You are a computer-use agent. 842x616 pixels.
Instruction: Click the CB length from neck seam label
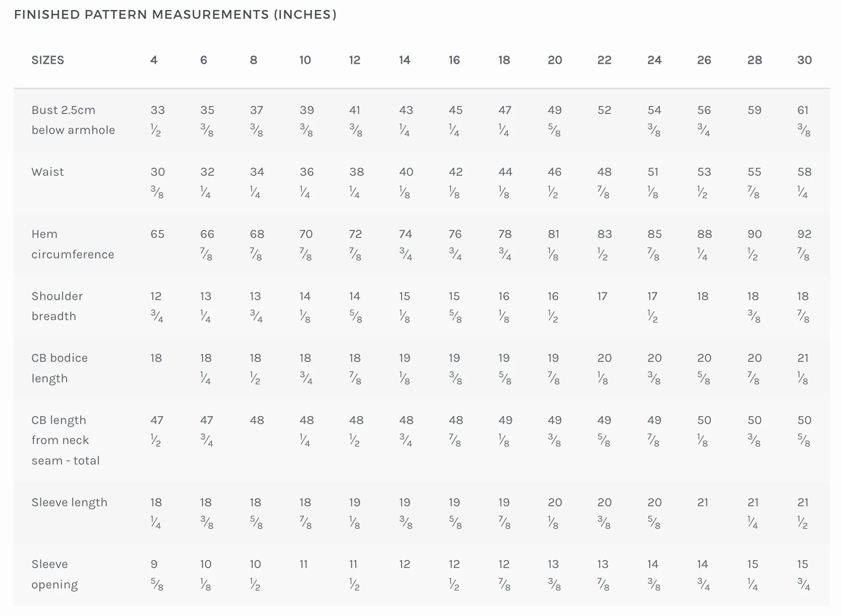[x=66, y=440]
